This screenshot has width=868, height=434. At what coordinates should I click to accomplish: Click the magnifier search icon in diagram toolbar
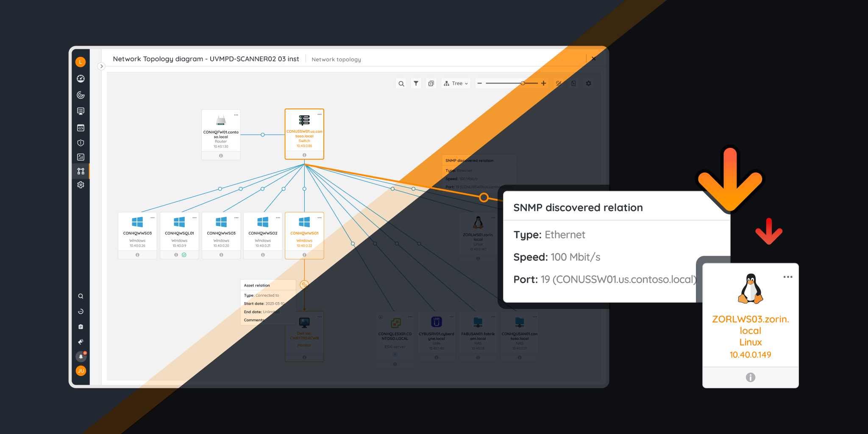(401, 83)
